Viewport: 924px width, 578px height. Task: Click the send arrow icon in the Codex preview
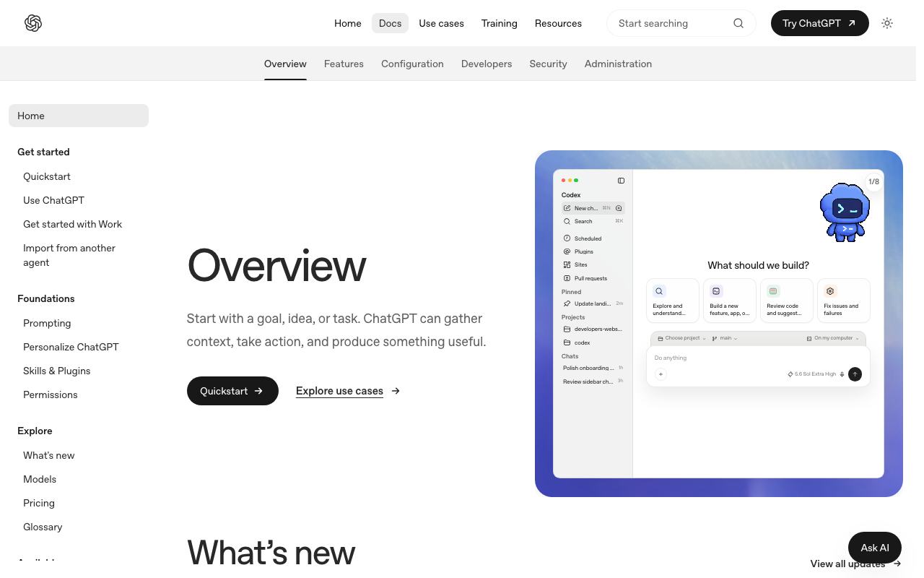(x=855, y=374)
